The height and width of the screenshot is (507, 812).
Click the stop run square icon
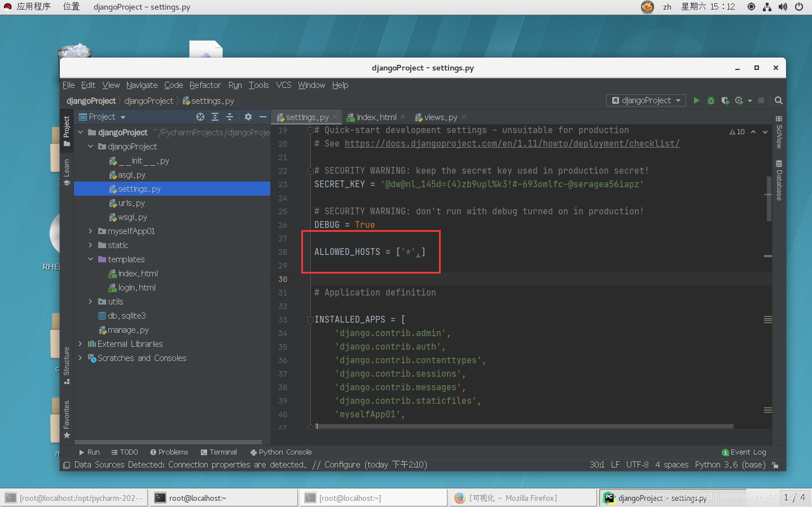click(761, 100)
